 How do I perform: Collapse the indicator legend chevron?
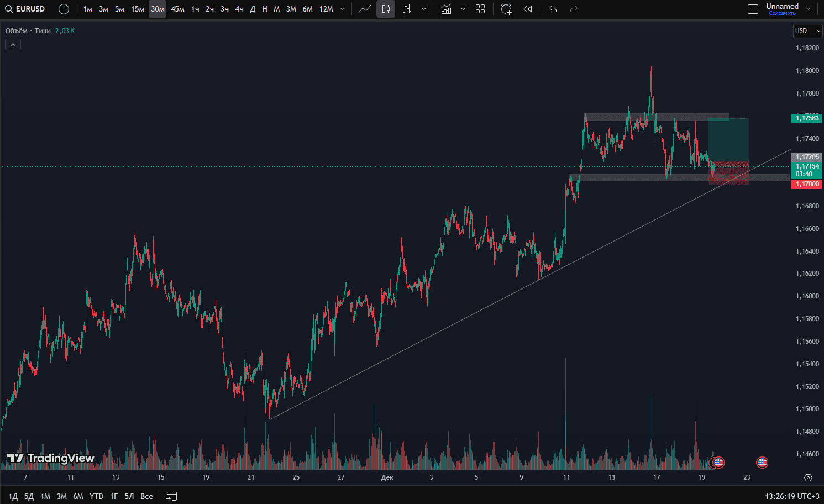pos(13,45)
